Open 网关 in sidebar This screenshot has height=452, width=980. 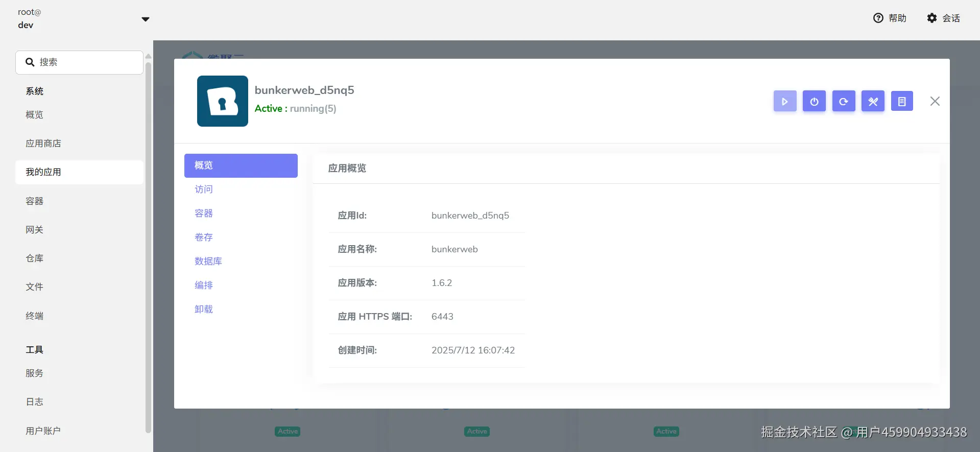(x=80, y=230)
